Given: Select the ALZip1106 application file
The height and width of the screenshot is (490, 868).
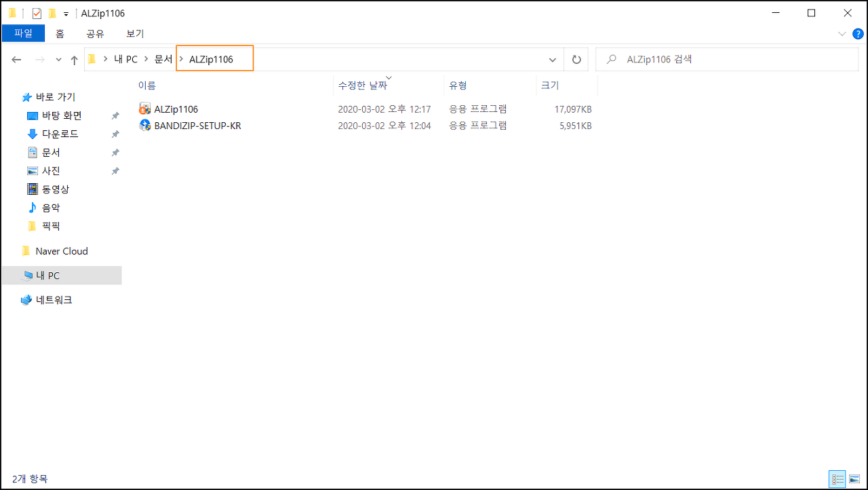Looking at the screenshot, I should 176,109.
